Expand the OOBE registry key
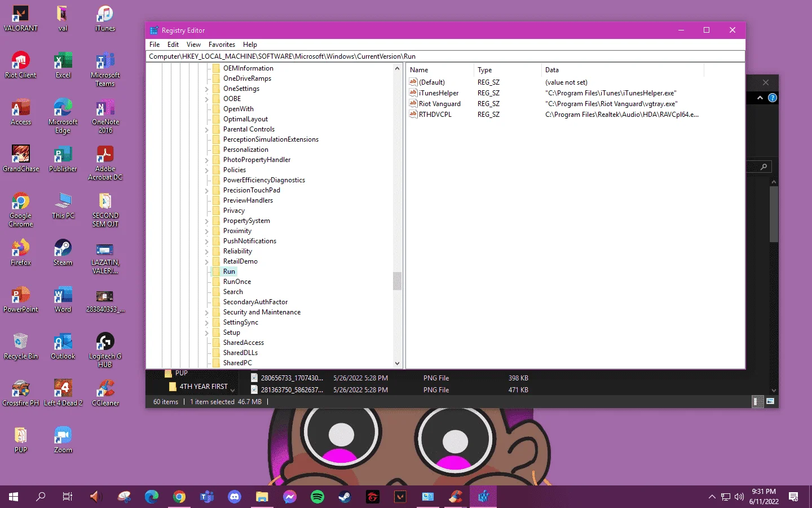 206,99
